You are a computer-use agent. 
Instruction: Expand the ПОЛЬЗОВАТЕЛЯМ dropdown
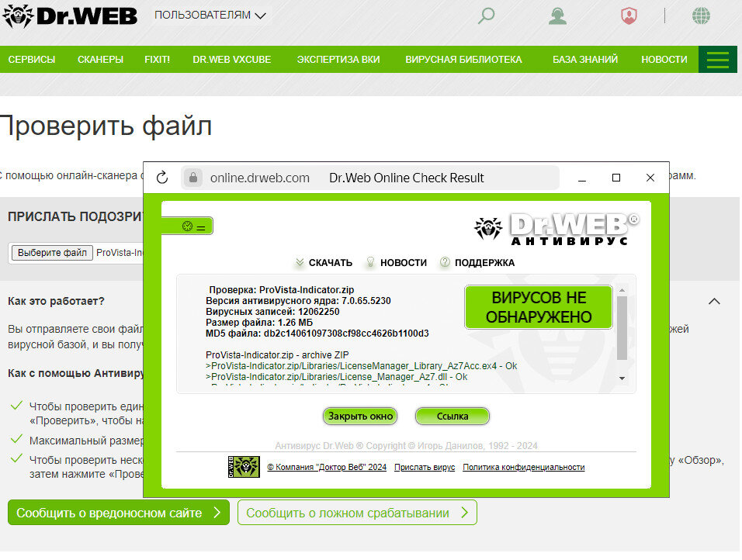[x=210, y=16]
